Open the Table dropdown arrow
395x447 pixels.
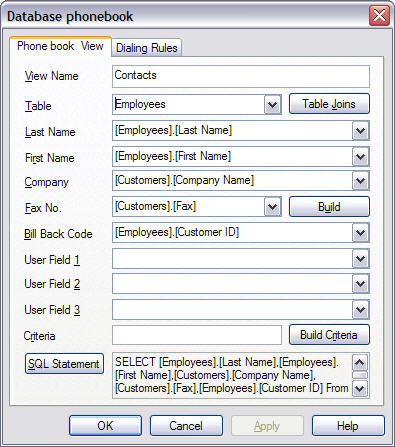(x=272, y=105)
